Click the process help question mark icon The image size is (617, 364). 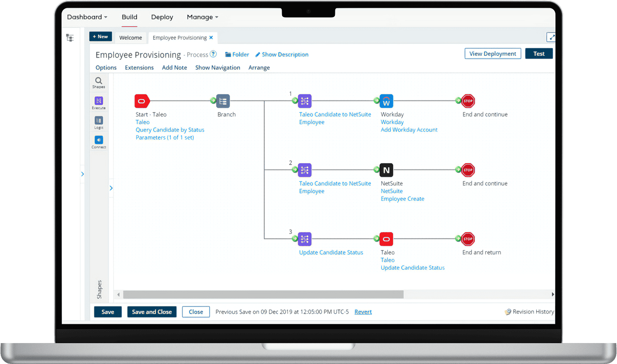pos(213,55)
